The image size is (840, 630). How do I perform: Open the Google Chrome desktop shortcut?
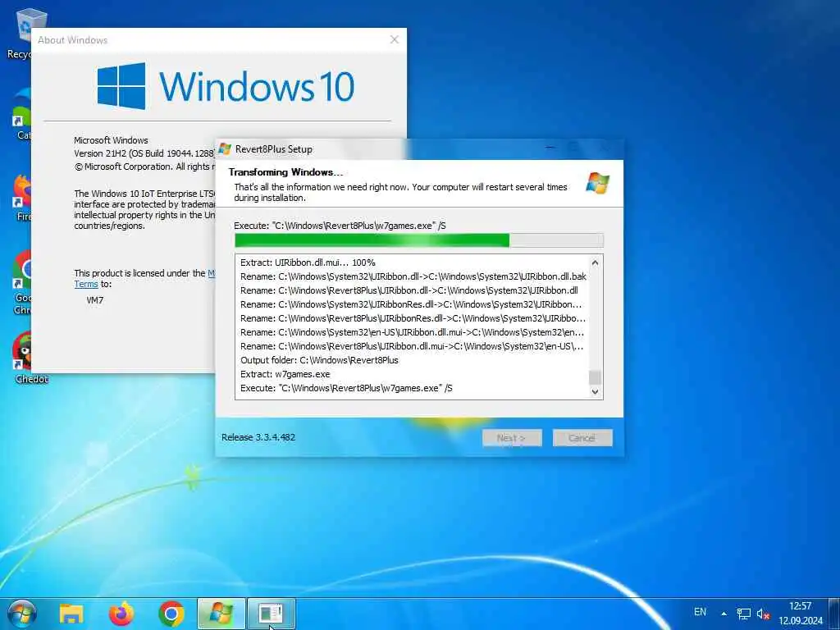(21, 284)
